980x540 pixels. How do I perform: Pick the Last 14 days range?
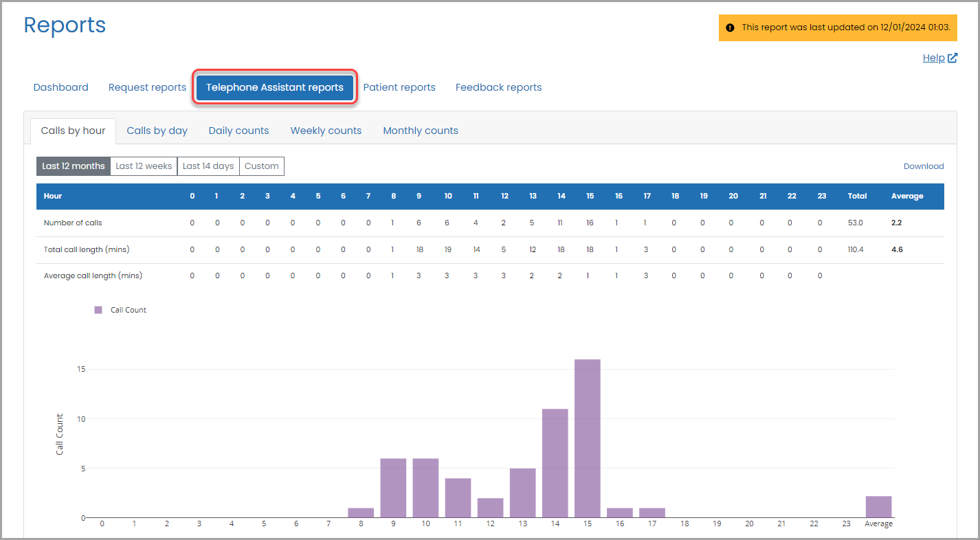click(x=208, y=166)
